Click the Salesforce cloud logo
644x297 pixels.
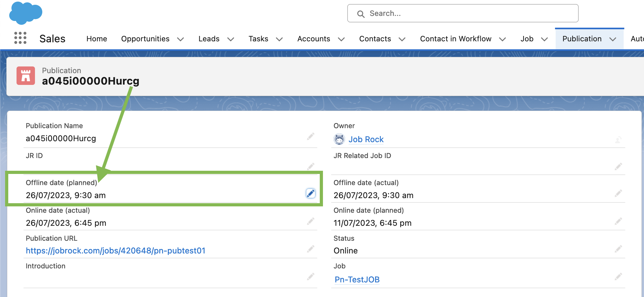[26, 13]
